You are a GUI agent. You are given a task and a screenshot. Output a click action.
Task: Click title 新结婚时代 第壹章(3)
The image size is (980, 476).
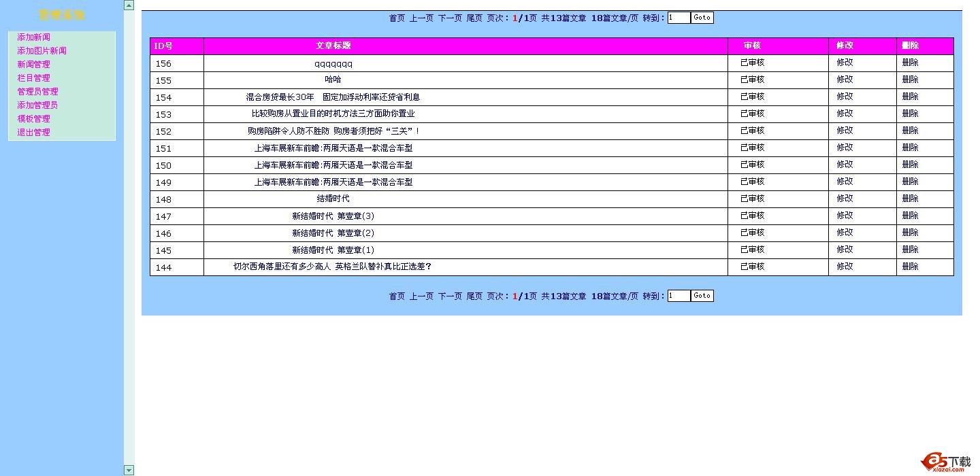click(333, 216)
